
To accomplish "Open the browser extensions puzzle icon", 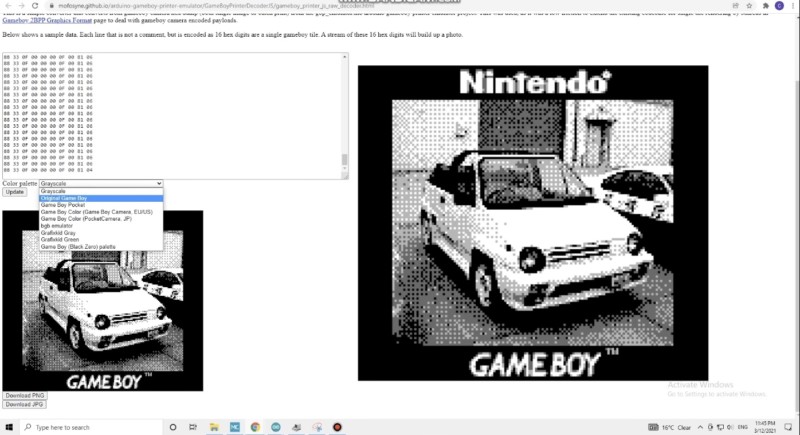I will pyautogui.click(x=766, y=6).
